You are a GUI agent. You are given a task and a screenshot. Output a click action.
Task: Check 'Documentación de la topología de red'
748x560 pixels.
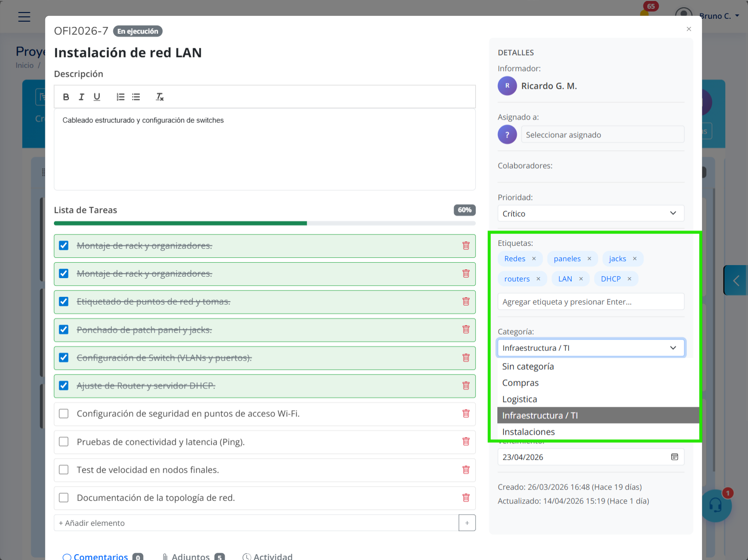[64, 498]
